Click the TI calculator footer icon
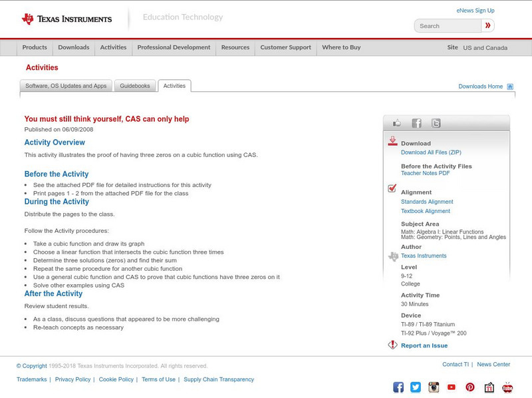This screenshot has height=398, width=532. (x=489, y=387)
